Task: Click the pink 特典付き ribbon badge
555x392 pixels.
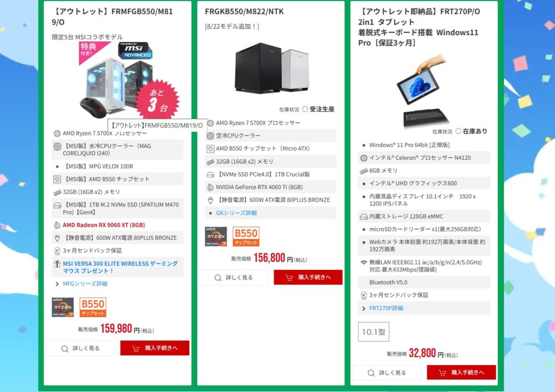Action: [x=93, y=52]
